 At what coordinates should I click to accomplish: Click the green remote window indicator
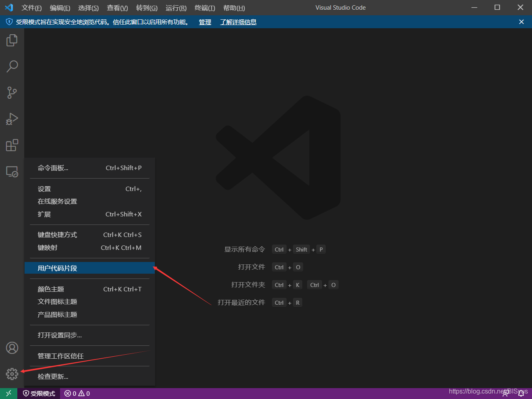(8, 393)
